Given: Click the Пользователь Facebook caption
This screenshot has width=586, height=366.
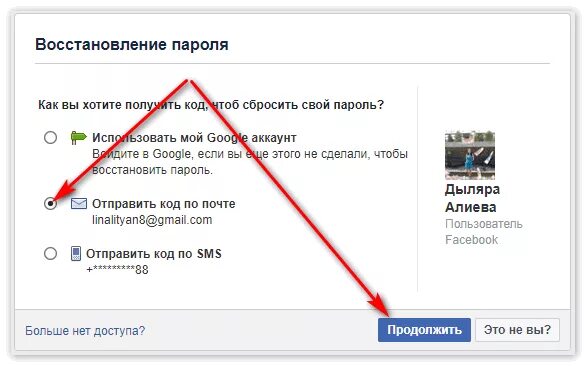Looking at the screenshot, I should (x=484, y=232).
